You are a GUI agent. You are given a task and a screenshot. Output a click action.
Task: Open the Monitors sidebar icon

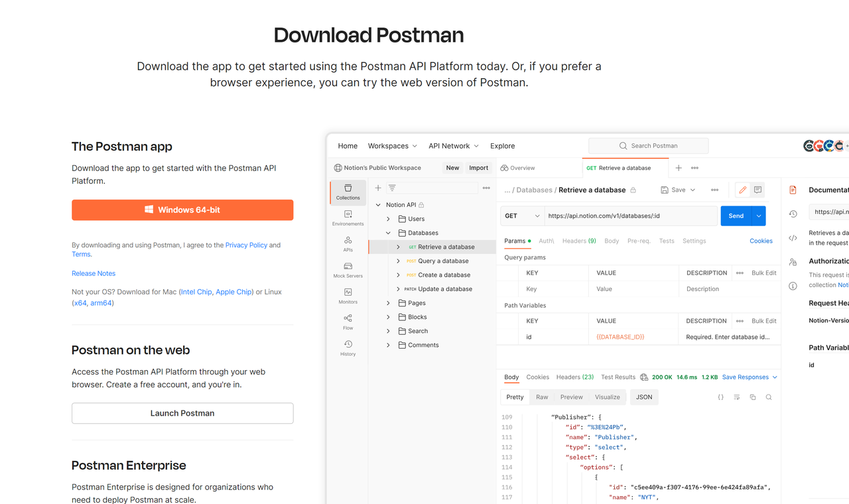click(x=348, y=296)
